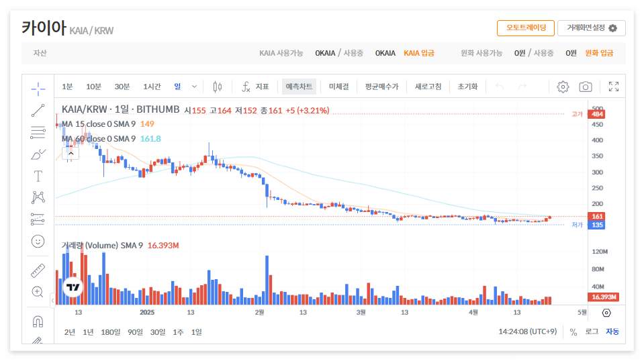This screenshot has width=644, height=361.
Task: Select the crosshair cursor tool
Action: 38,89
